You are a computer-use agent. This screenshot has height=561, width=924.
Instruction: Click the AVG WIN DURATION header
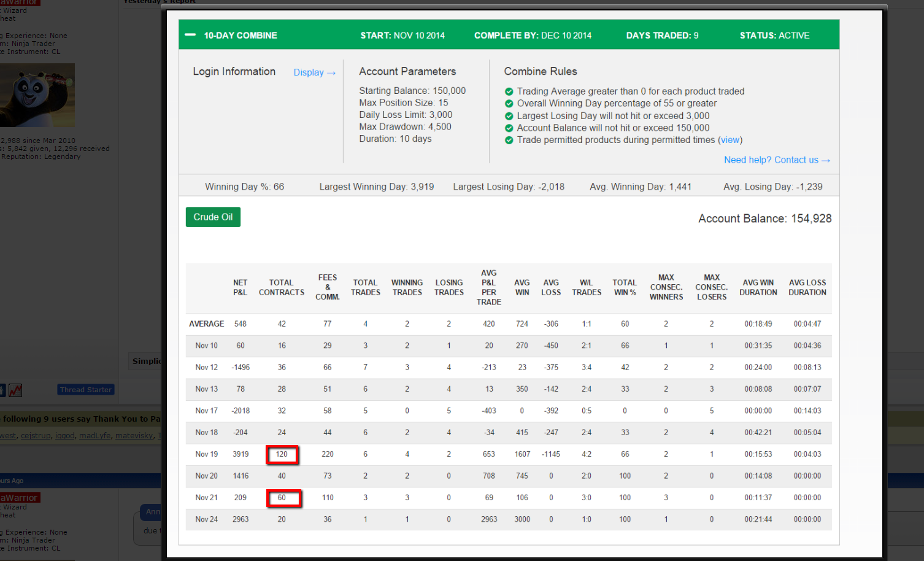click(x=758, y=287)
